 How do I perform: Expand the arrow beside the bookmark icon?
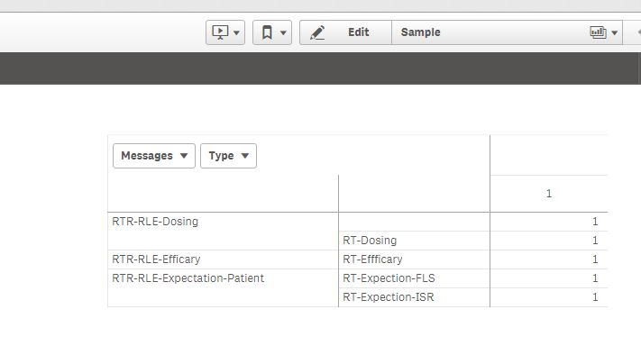(284, 33)
